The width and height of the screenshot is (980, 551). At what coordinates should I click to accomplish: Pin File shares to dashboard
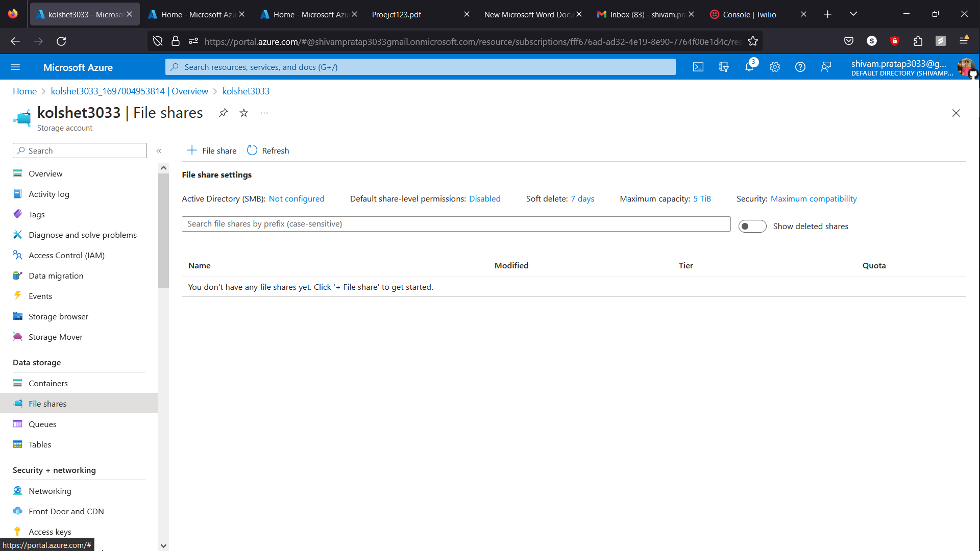(x=223, y=113)
